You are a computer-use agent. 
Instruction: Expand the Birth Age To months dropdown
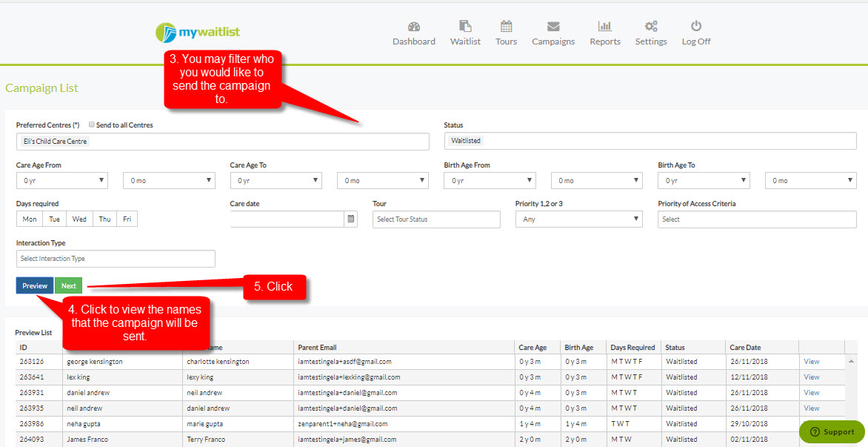[x=810, y=181]
